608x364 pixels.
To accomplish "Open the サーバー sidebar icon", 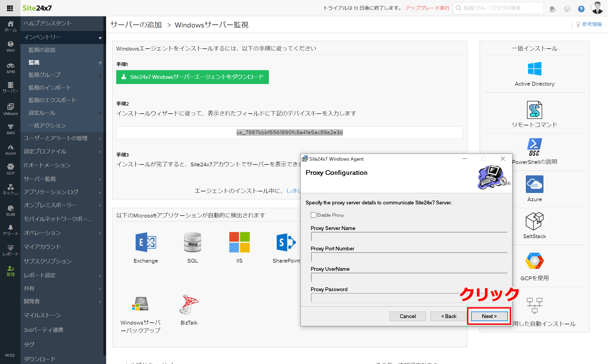I will (10, 88).
